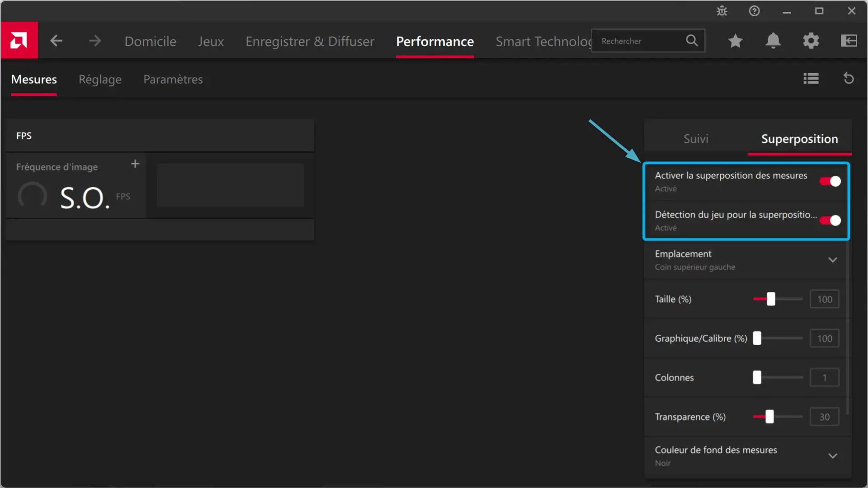Toggle Activer la superposition des mesures
The height and width of the screenshot is (488, 868).
point(830,181)
